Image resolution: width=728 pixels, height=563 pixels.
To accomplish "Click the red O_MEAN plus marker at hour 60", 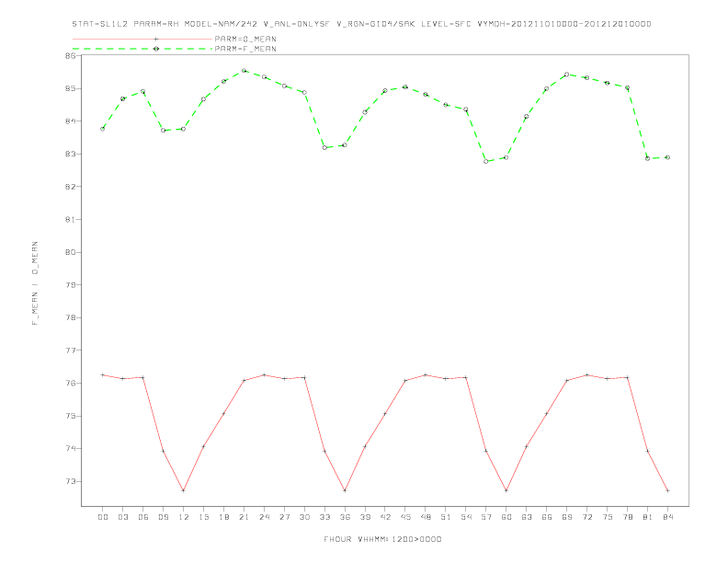I will (506, 490).
